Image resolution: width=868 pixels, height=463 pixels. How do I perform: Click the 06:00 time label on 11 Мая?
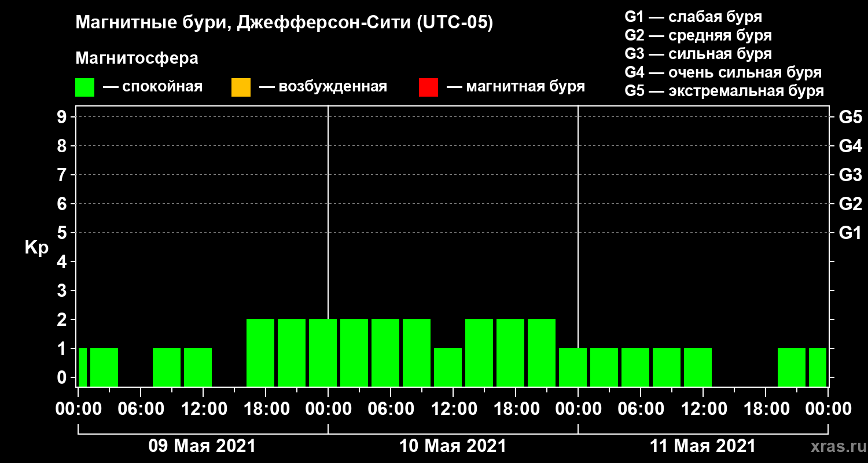click(641, 409)
